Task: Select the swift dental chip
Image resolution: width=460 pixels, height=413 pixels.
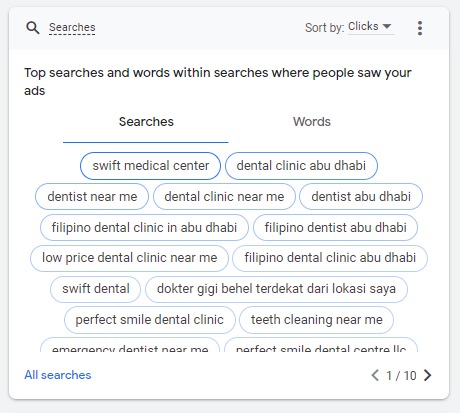Action: (x=96, y=289)
